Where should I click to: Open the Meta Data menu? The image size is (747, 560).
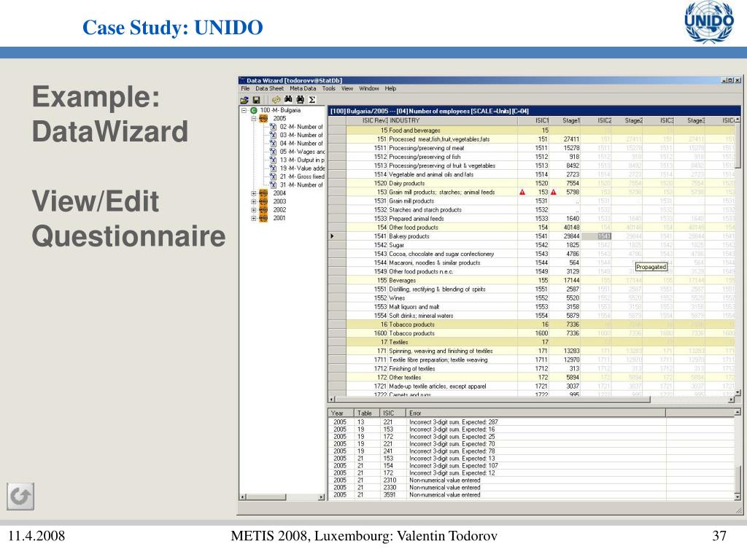pos(303,88)
